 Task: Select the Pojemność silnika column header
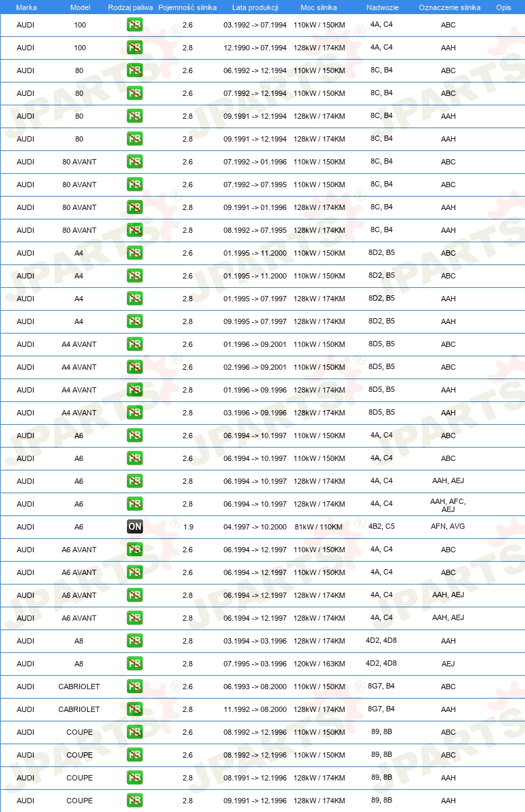187,7
